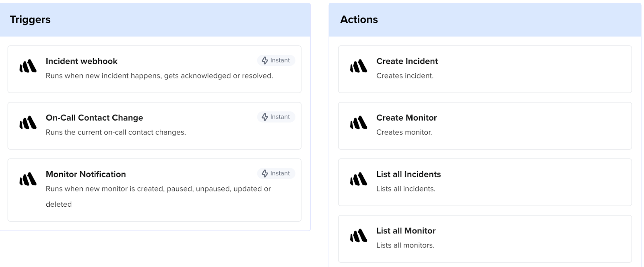Open the Incident webhook trigger title
Screen dimensions: 644x267
pos(81,61)
